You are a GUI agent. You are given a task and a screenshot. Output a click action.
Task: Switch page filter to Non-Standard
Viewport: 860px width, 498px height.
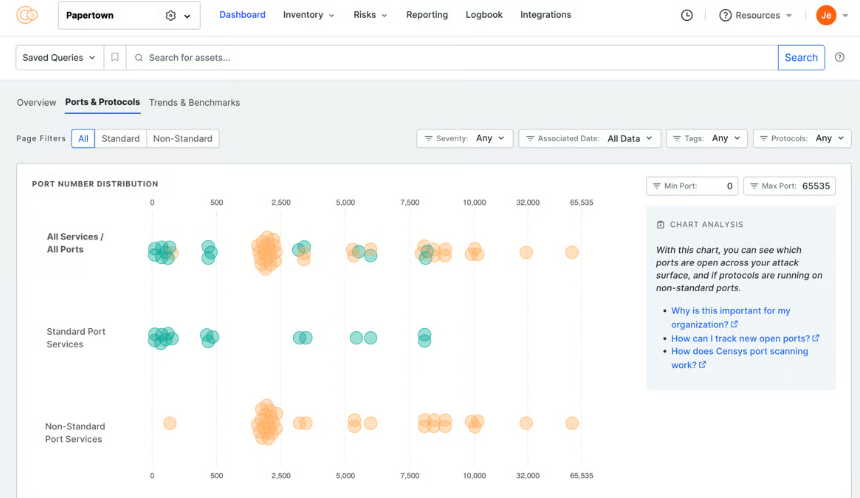click(183, 138)
